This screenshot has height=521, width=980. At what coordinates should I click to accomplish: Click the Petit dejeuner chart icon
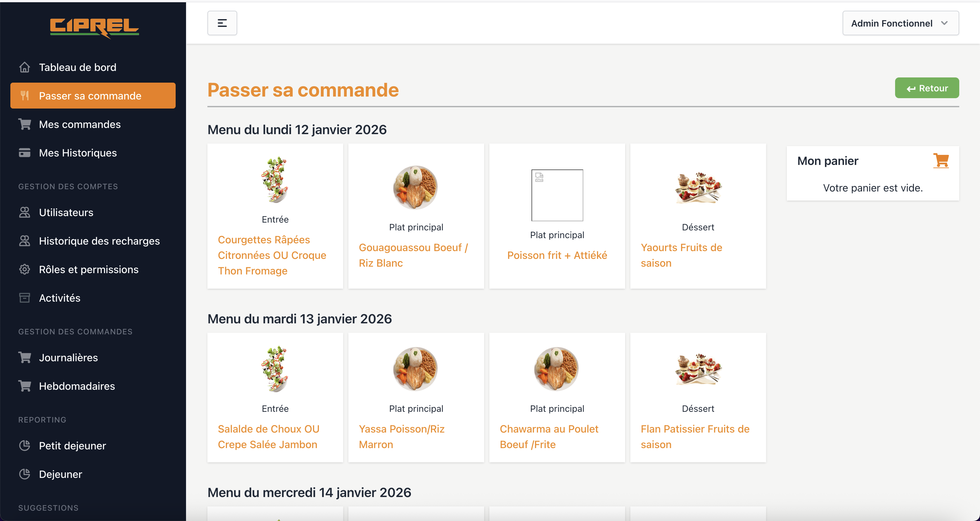(25, 445)
